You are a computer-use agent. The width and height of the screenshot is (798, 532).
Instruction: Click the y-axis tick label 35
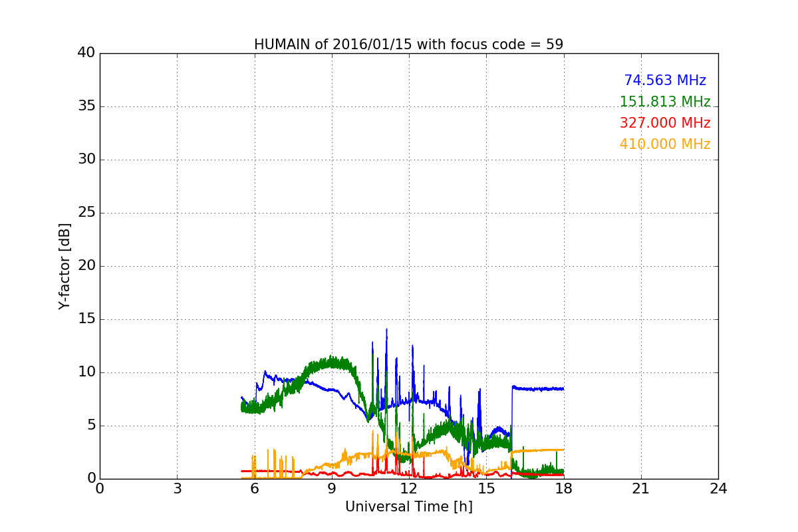coord(86,106)
